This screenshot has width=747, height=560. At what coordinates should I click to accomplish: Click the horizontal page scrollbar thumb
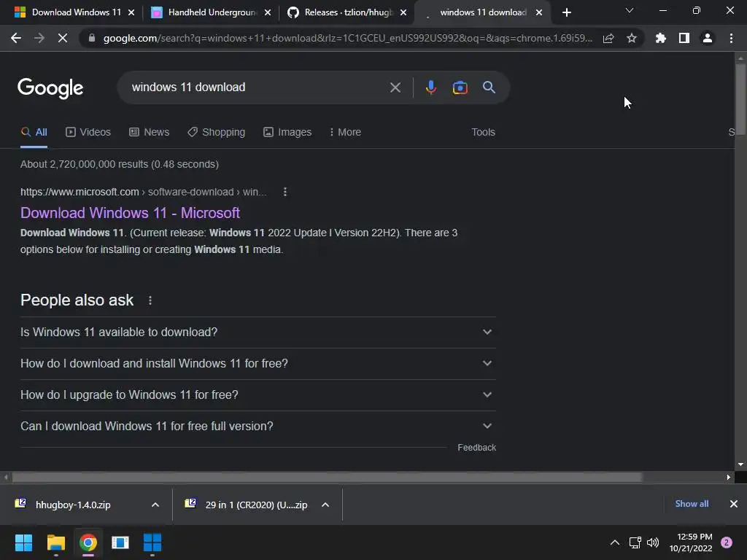(326, 477)
